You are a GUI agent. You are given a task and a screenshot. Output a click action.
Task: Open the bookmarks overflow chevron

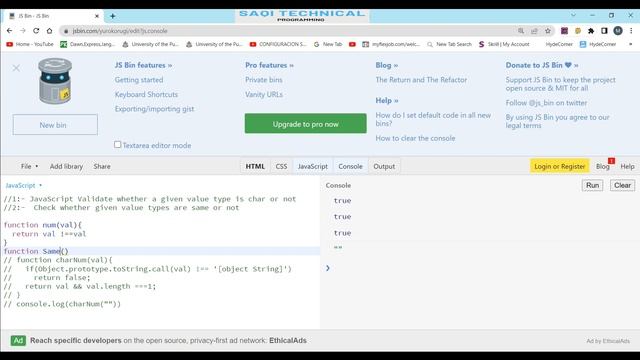[x=630, y=44]
